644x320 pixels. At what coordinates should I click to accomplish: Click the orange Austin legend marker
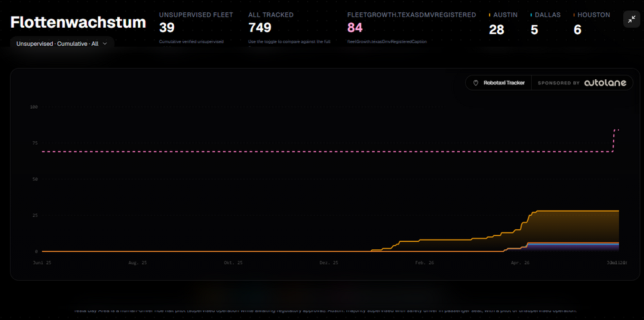point(490,15)
